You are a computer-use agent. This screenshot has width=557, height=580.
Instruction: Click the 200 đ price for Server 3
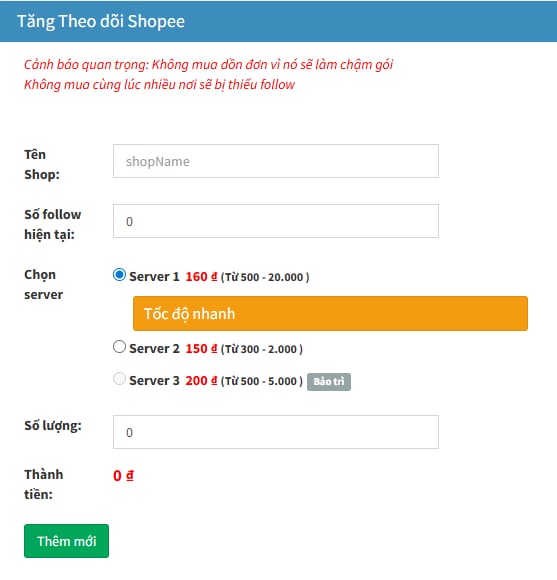[x=201, y=381]
